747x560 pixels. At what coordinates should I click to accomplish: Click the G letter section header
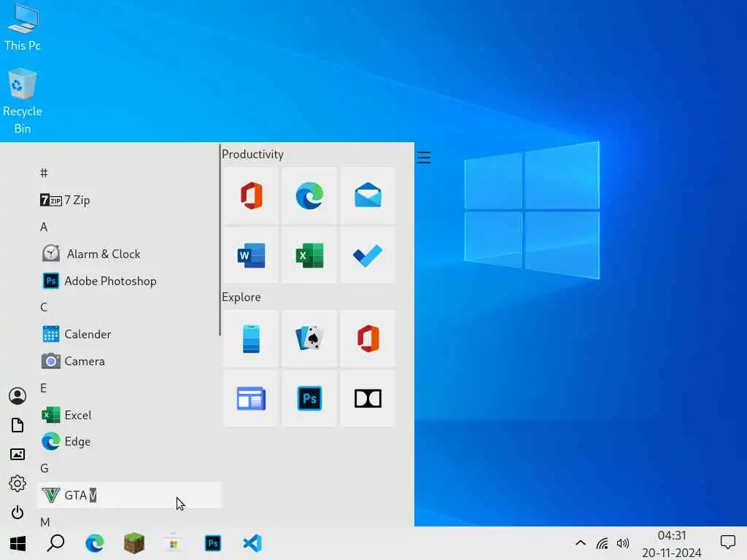44,468
